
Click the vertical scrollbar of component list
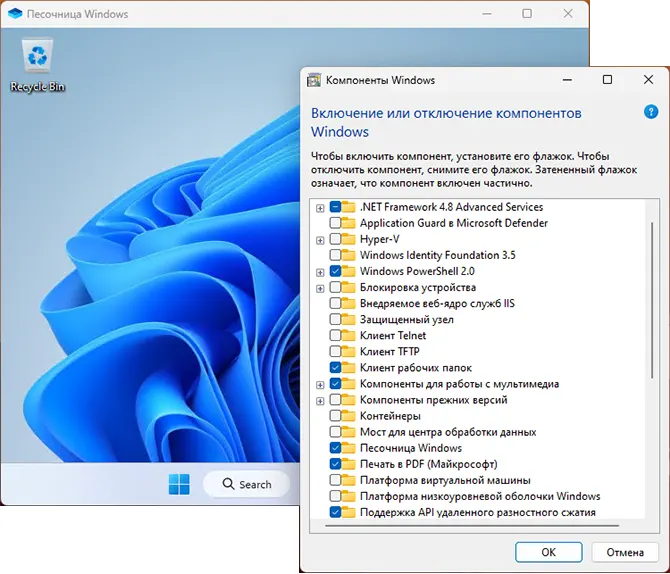652,299
